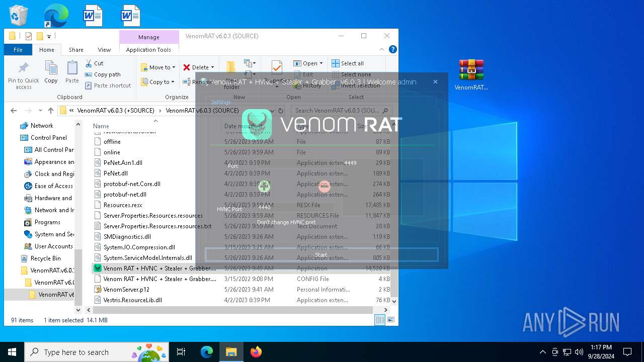Open recent locations dropdown beside forward arrow
Viewport: 644px width, 362px height.
point(40,111)
